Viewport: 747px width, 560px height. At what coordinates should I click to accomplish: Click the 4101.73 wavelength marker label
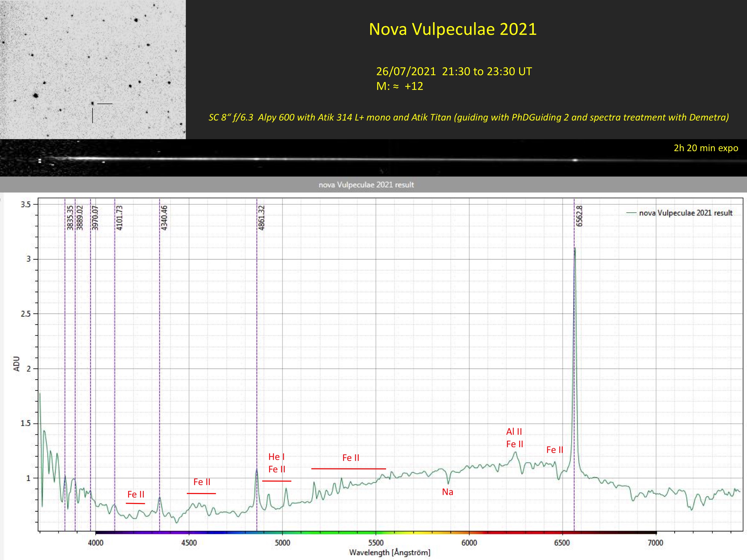point(120,218)
